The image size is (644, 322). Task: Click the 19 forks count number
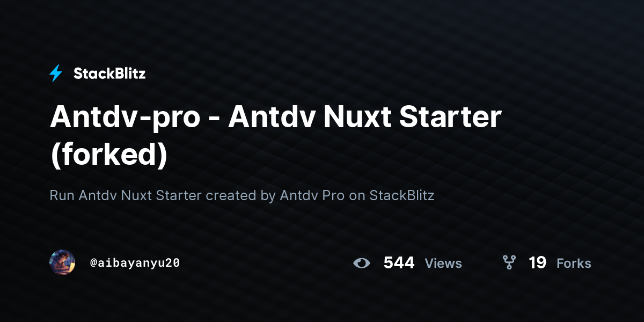pos(537,263)
